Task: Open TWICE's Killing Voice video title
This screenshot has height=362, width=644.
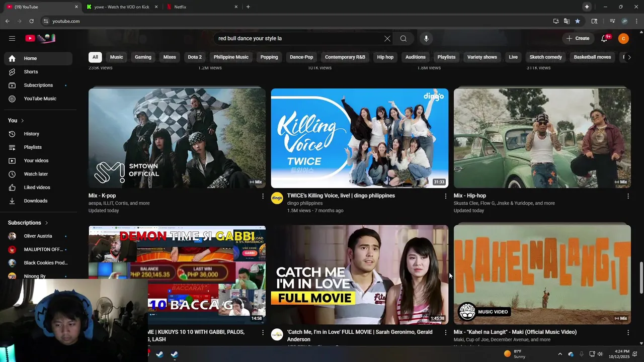Action: (x=341, y=196)
